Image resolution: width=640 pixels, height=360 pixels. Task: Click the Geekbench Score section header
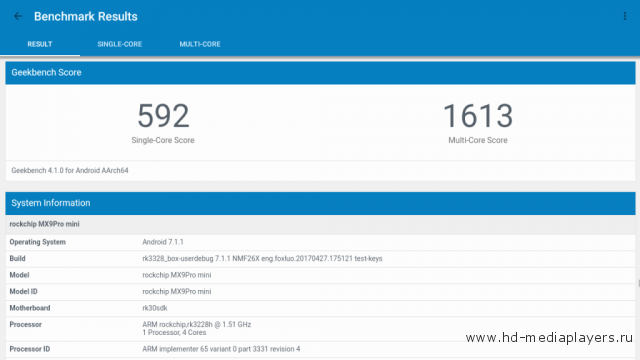(320, 73)
